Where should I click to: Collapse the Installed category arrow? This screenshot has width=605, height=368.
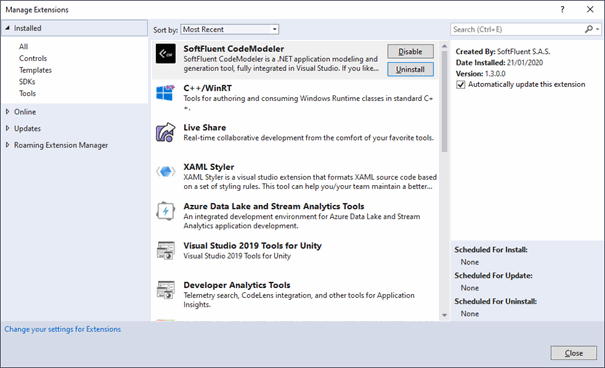[x=7, y=28]
